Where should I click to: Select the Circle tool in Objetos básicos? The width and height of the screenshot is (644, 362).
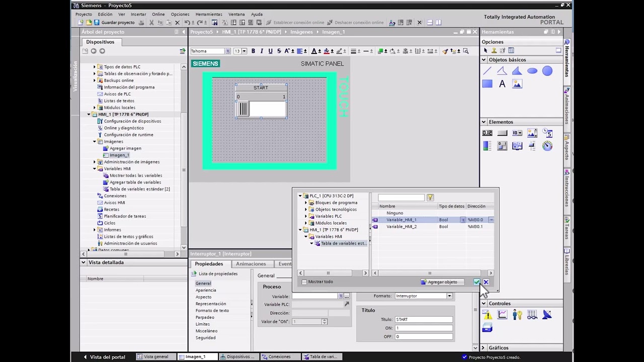pyautogui.click(x=547, y=71)
